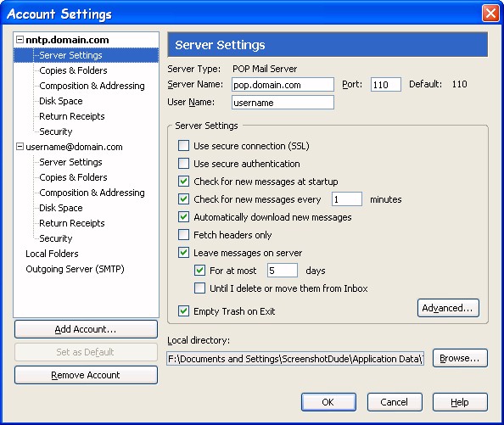Check Until I delete or move them
Viewport: 504px width, 425px height.
tap(199, 288)
